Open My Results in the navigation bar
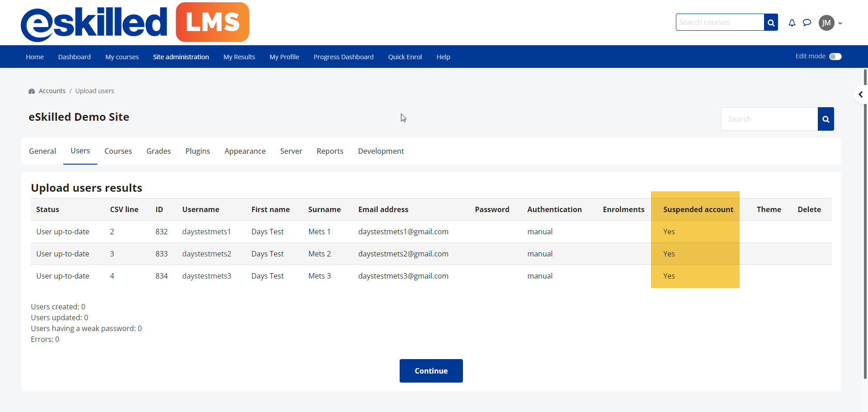 239,57
